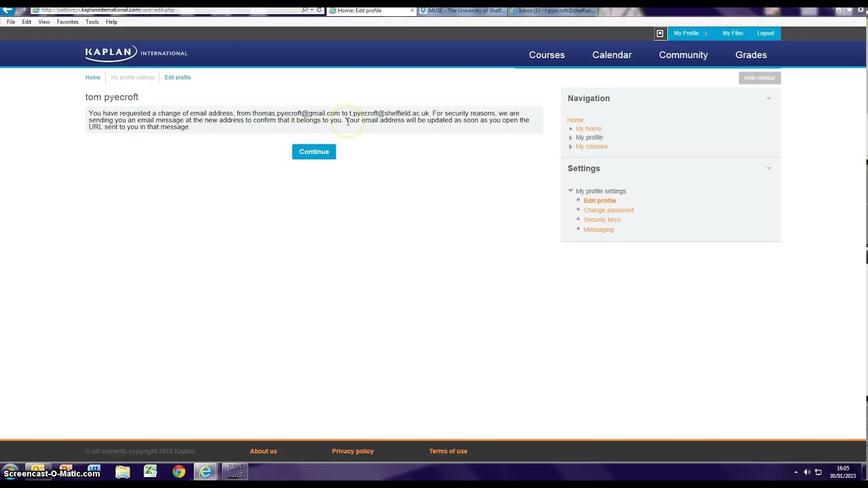The height and width of the screenshot is (488, 868).
Task: Click My home in Navigation block
Action: point(589,129)
